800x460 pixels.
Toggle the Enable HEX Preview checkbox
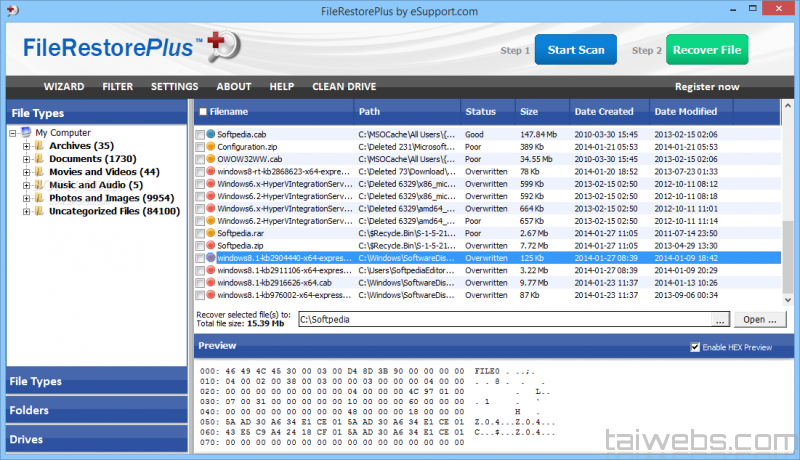[695, 347]
